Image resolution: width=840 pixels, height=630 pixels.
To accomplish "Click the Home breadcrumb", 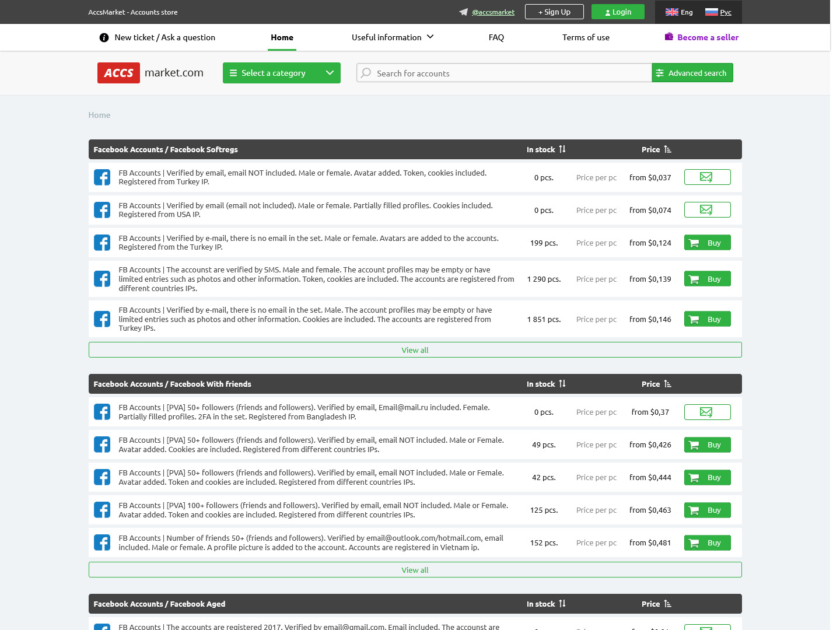I will pyautogui.click(x=99, y=115).
